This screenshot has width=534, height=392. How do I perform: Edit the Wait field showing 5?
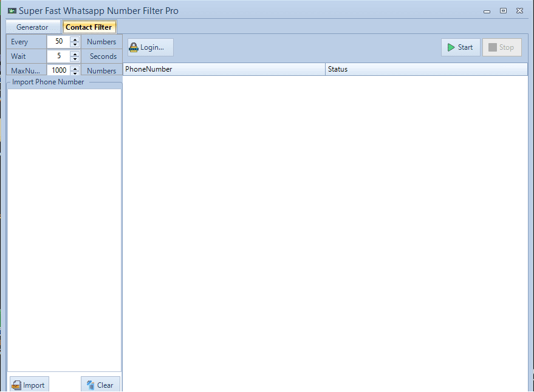click(58, 56)
